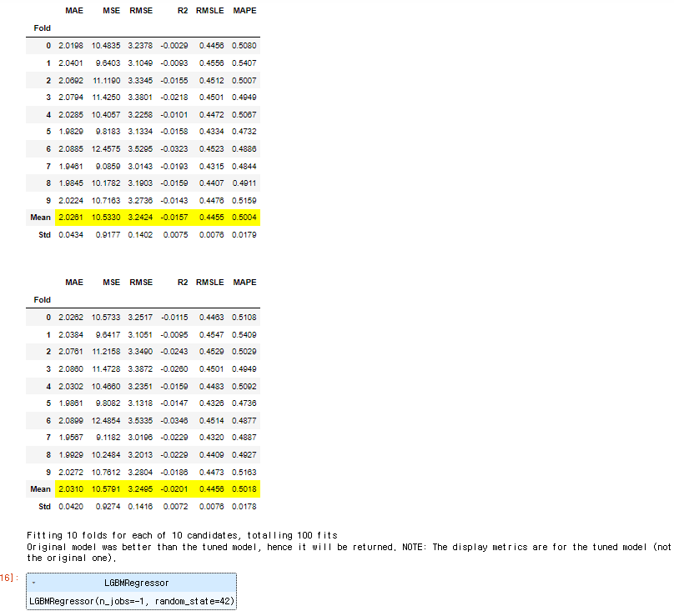Viewport: 674px width, 616px height.
Task: Click the "Fitting 10 folds for each of 10 candidates" line
Action: (x=182, y=535)
